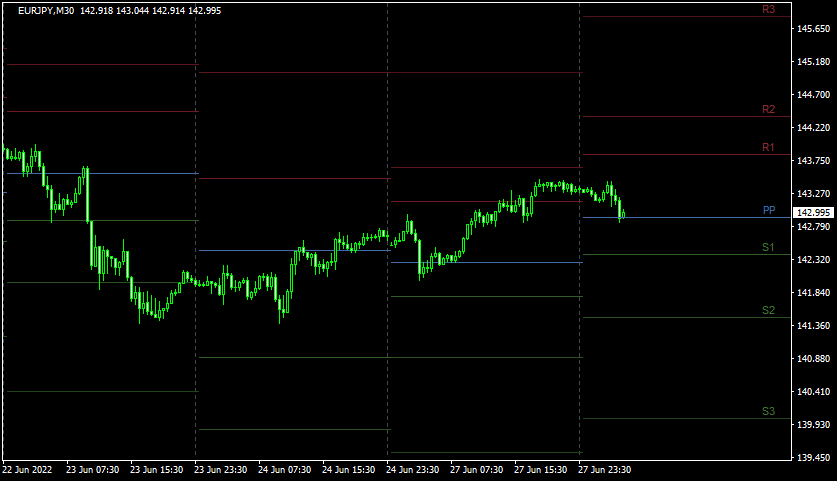
Task: Click the 27 Jun 15:30 time label
Action: [541, 470]
